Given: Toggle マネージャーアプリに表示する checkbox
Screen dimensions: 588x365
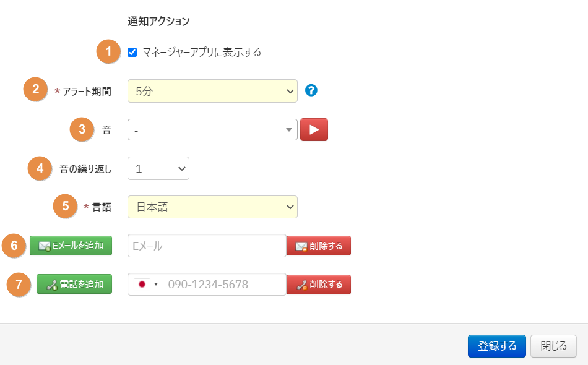Looking at the screenshot, I should click(132, 52).
